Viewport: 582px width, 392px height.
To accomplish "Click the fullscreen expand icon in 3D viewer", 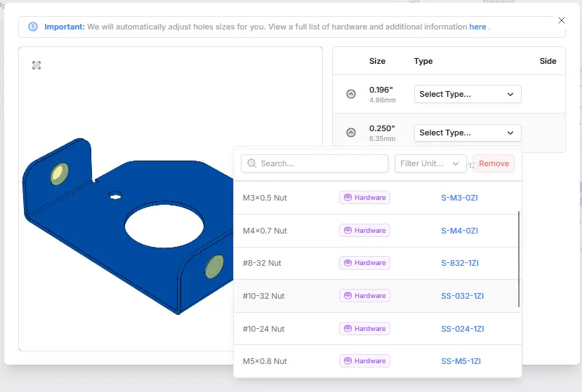I will (x=37, y=65).
